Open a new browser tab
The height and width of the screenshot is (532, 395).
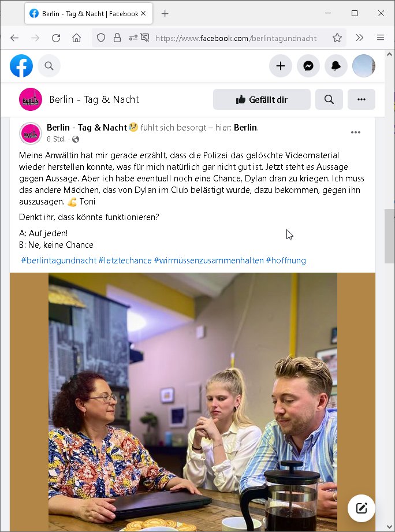[x=165, y=13]
